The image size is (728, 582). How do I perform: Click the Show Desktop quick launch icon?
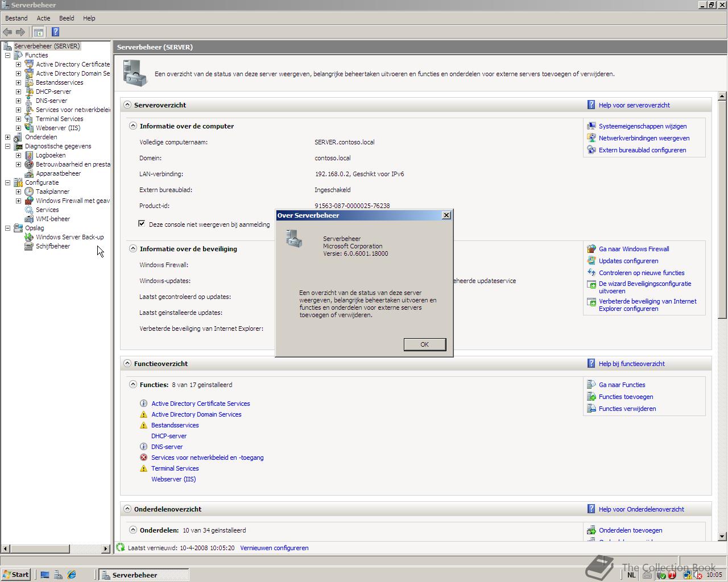[45, 575]
